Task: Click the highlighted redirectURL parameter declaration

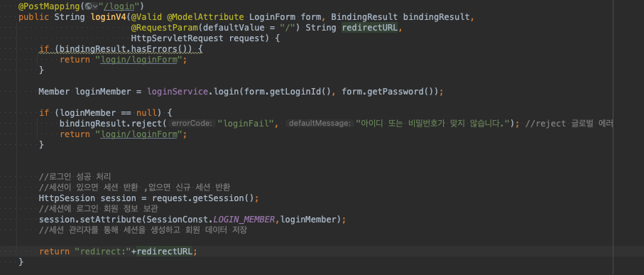Action: pyautogui.click(x=370, y=28)
